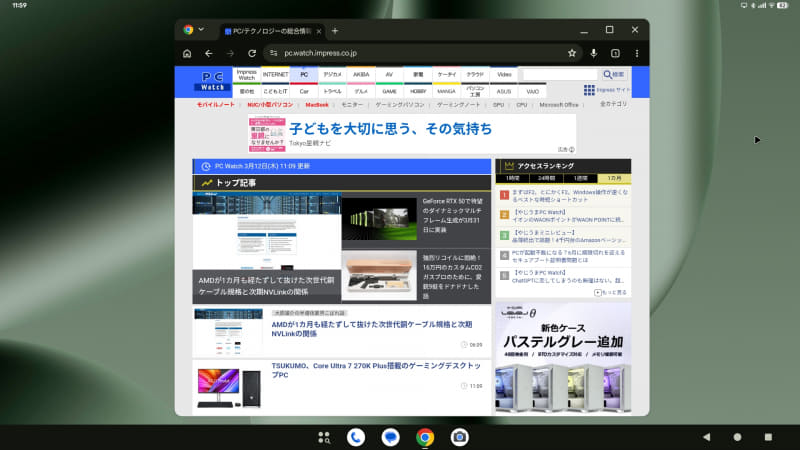Bookmark the page with the star icon
Viewport: 800px width, 450px height.
[572, 53]
